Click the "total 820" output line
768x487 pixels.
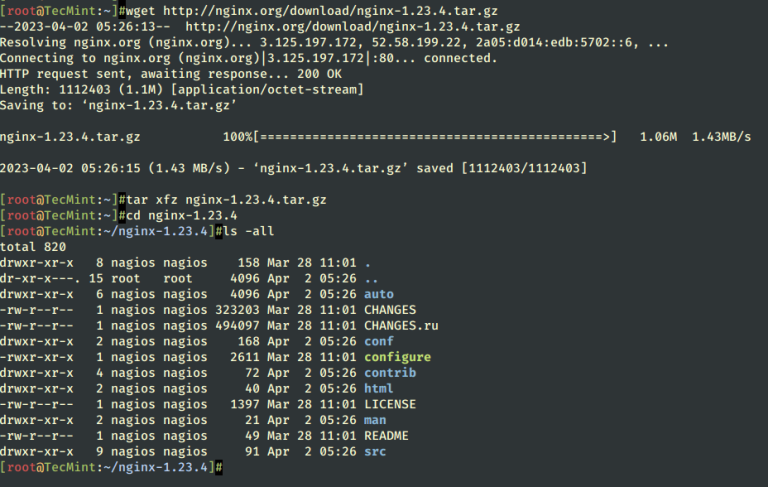(x=34, y=246)
